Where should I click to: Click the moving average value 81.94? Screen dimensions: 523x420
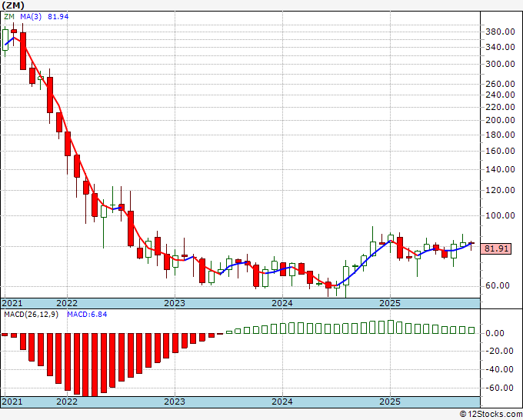click(58, 16)
